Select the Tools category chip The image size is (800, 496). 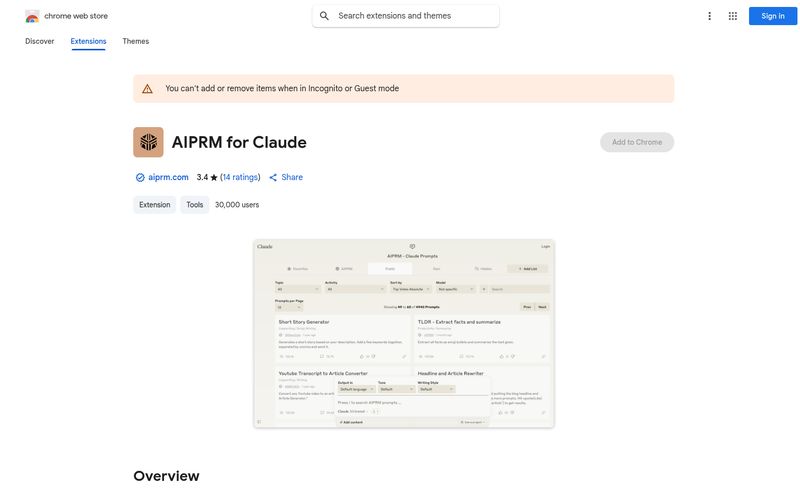click(194, 205)
